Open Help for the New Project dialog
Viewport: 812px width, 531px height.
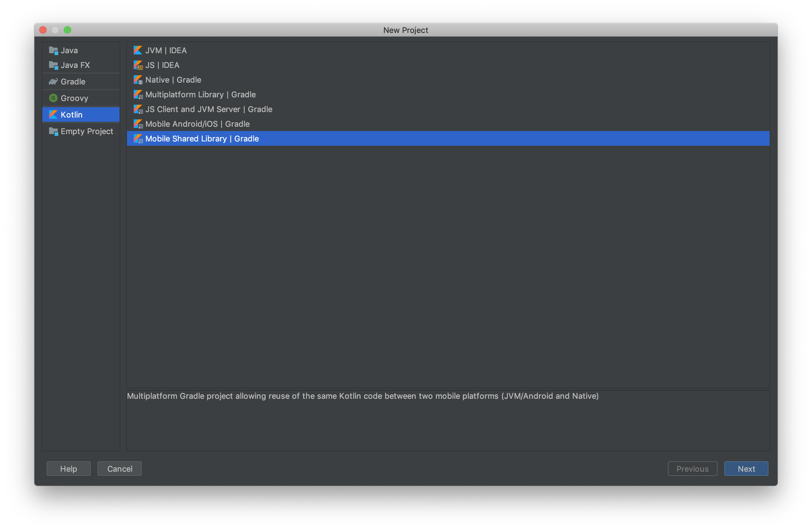(68, 469)
